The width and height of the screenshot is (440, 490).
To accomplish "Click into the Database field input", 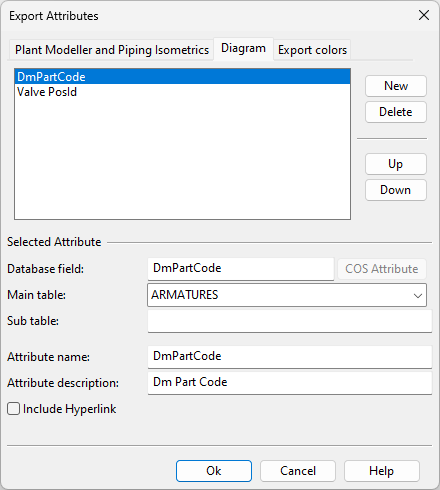I will (241, 269).
